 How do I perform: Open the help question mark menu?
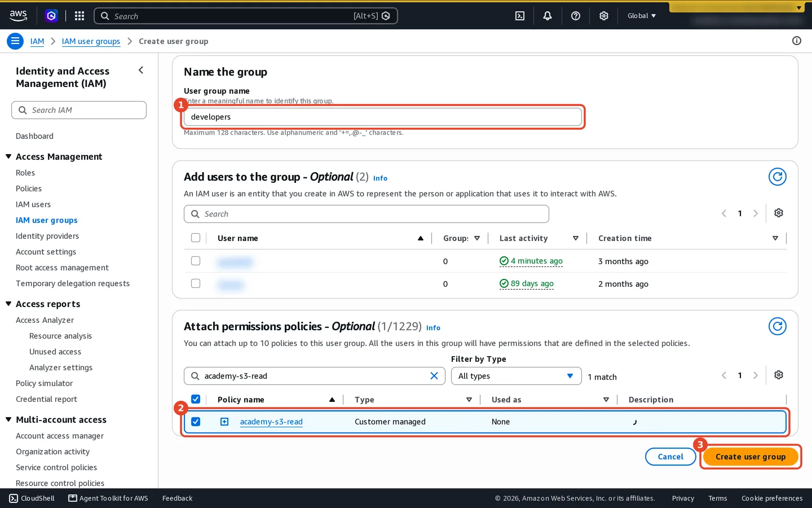(x=576, y=16)
